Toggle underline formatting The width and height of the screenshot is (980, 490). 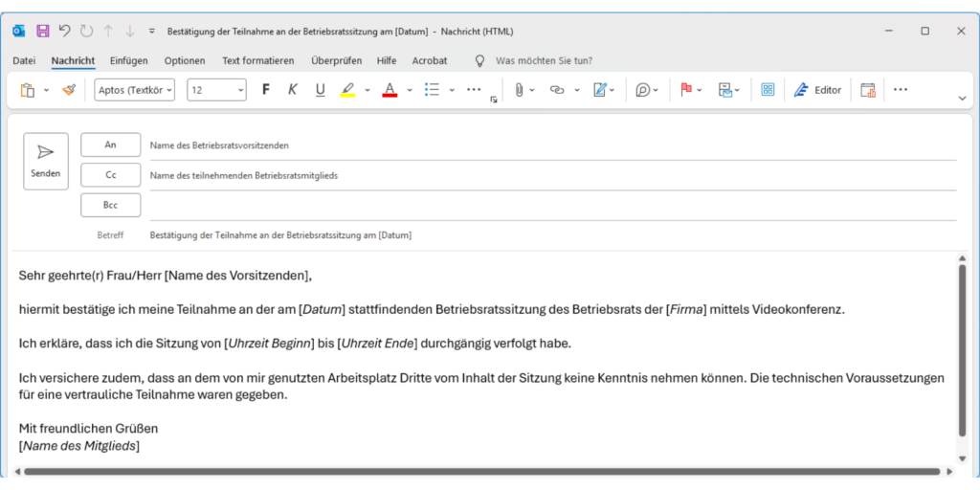tap(320, 90)
